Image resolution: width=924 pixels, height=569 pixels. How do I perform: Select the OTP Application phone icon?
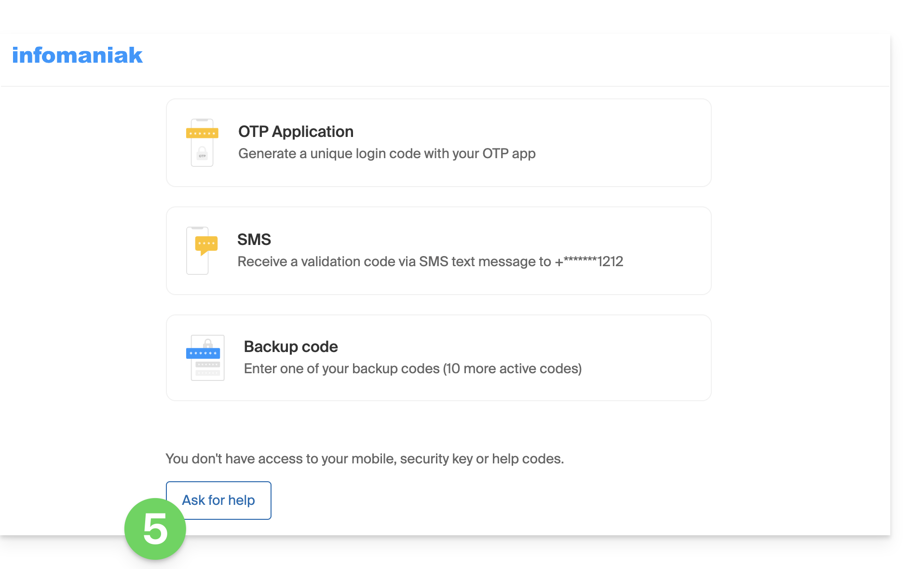pyautogui.click(x=202, y=143)
